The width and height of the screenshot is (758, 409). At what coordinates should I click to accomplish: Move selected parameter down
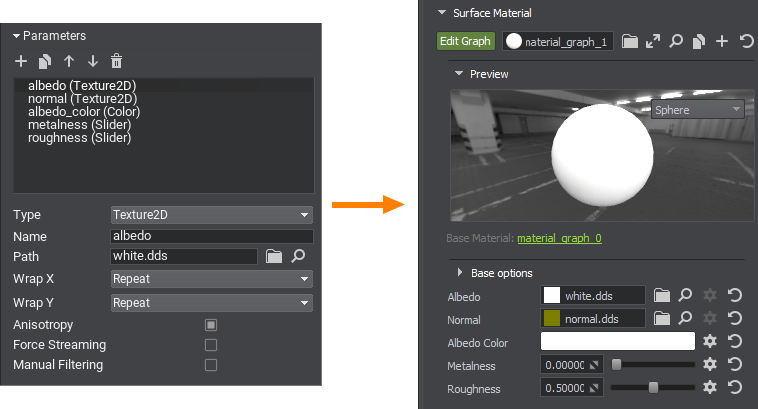click(92, 62)
